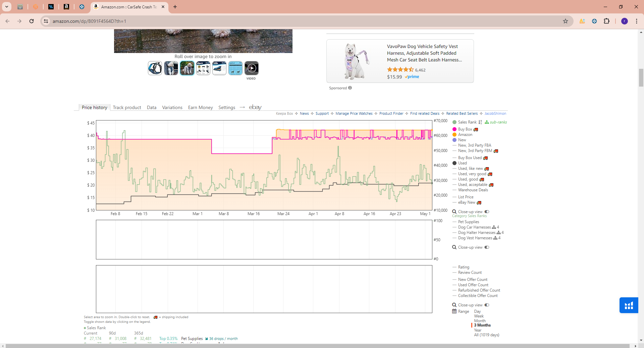Open the Chrome three-dot menu
This screenshot has height=348, width=644.
(637, 21)
